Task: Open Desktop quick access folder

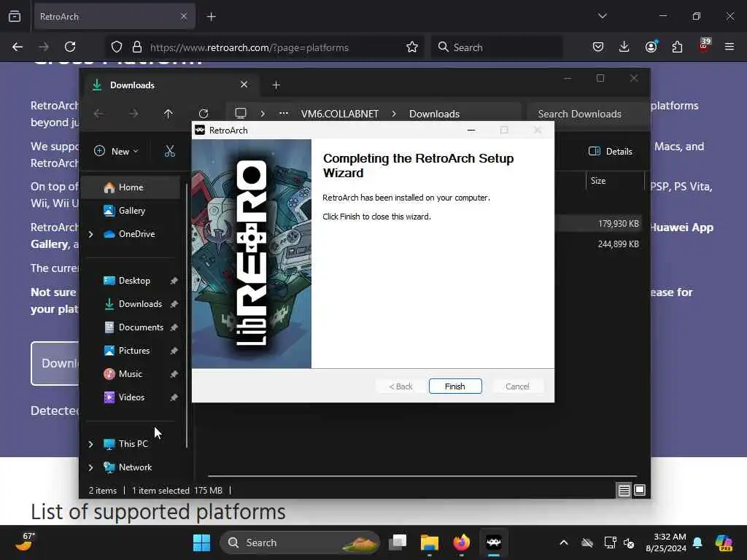Action: tap(134, 281)
